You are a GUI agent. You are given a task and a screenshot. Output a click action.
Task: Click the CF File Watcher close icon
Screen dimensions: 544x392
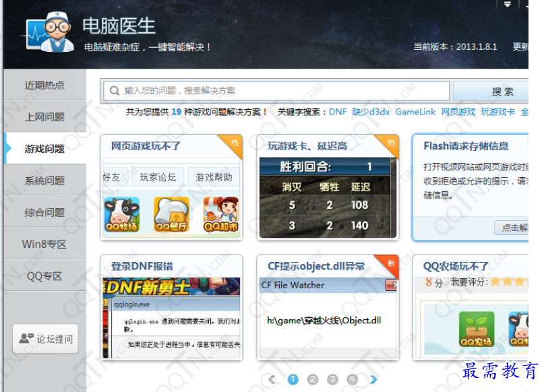391,285
